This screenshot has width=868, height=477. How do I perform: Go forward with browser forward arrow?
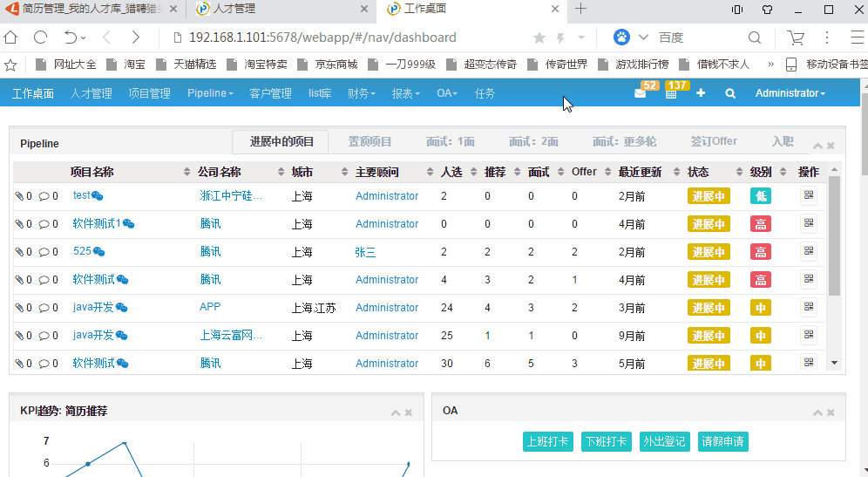point(136,37)
